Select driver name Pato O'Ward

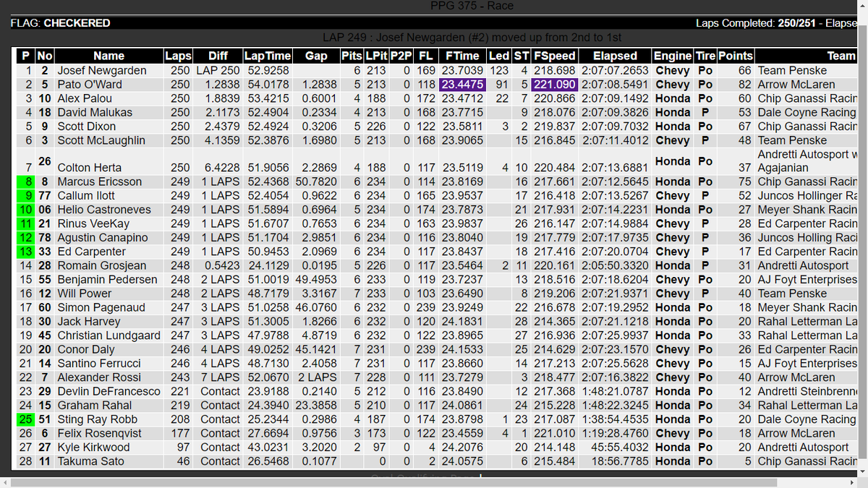tap(90, 85)
